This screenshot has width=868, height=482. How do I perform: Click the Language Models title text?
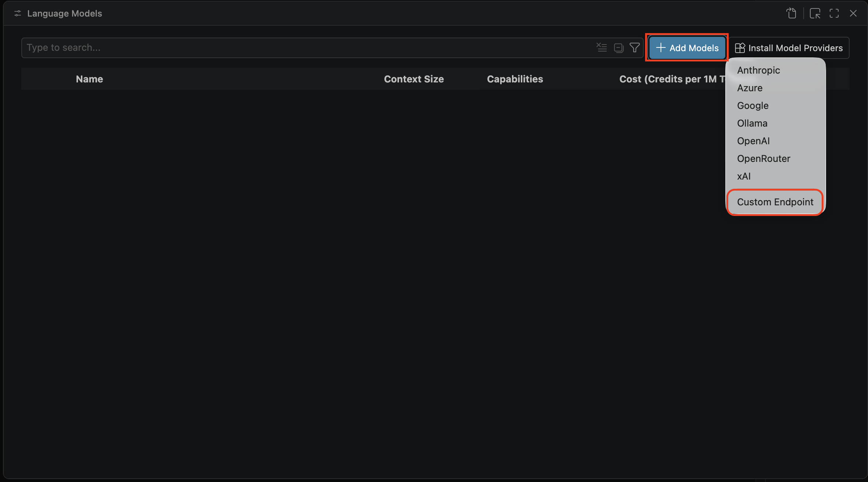point(65,14)
